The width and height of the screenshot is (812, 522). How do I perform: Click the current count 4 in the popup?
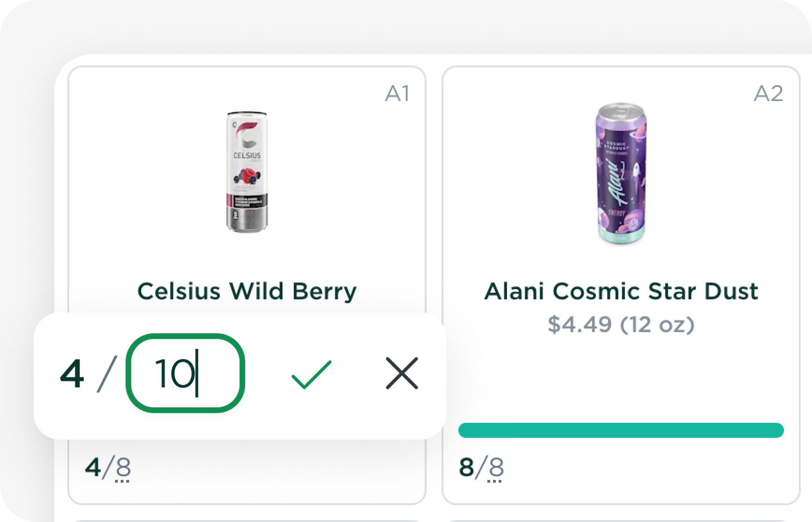[72, 374]
